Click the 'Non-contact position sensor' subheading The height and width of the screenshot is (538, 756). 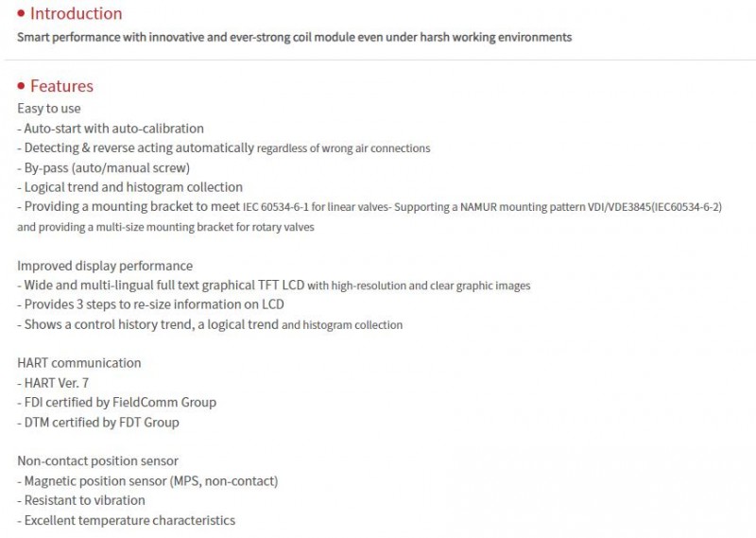click(x=98, y=460)
